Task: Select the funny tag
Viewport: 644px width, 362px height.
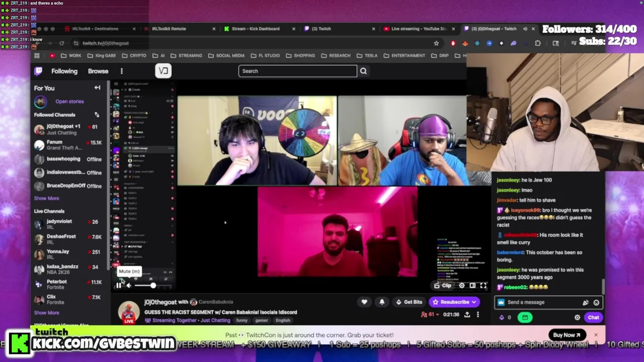Action: click(242, 320)
